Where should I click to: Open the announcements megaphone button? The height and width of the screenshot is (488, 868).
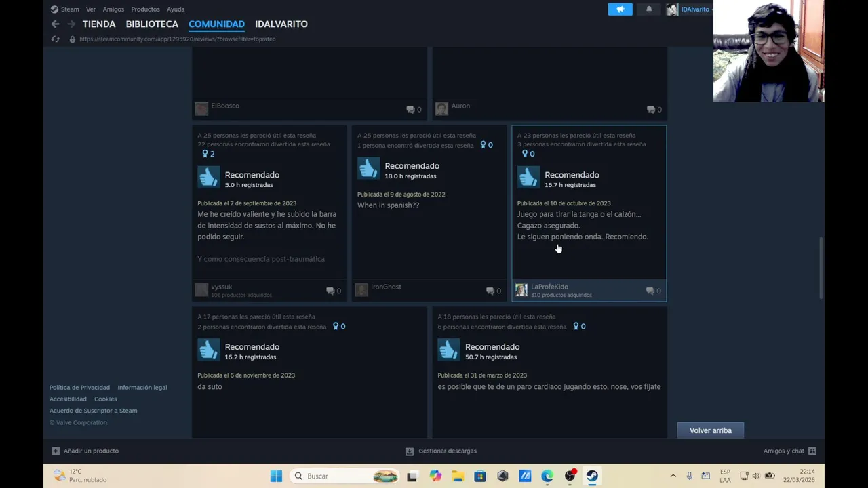click(620, 9)
